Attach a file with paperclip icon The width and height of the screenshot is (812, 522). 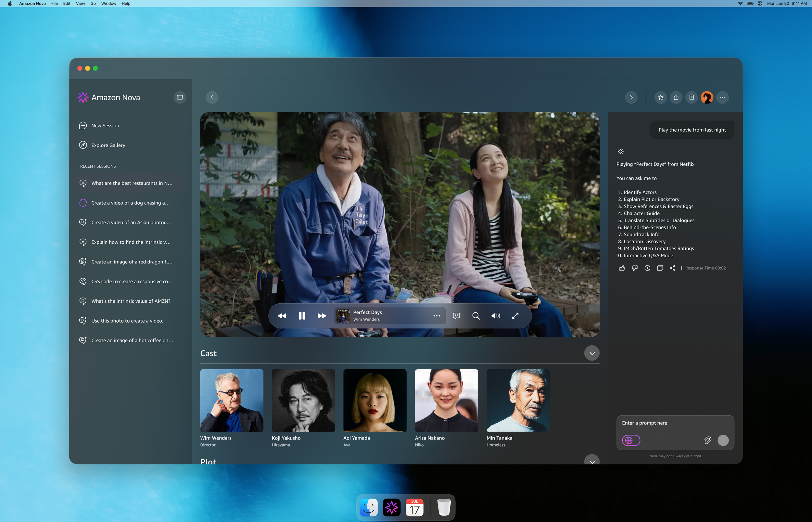[x=708, y=440]
